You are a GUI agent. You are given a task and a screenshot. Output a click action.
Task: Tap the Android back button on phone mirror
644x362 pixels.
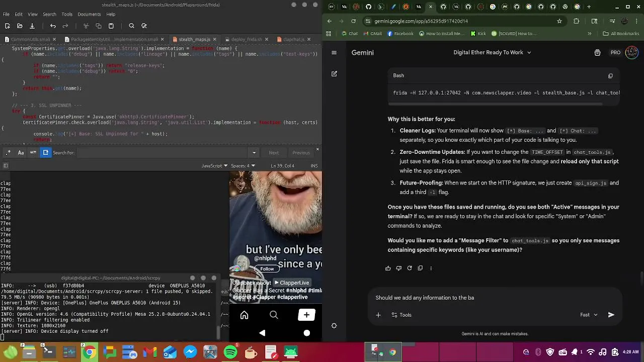[x=262, y=333]
